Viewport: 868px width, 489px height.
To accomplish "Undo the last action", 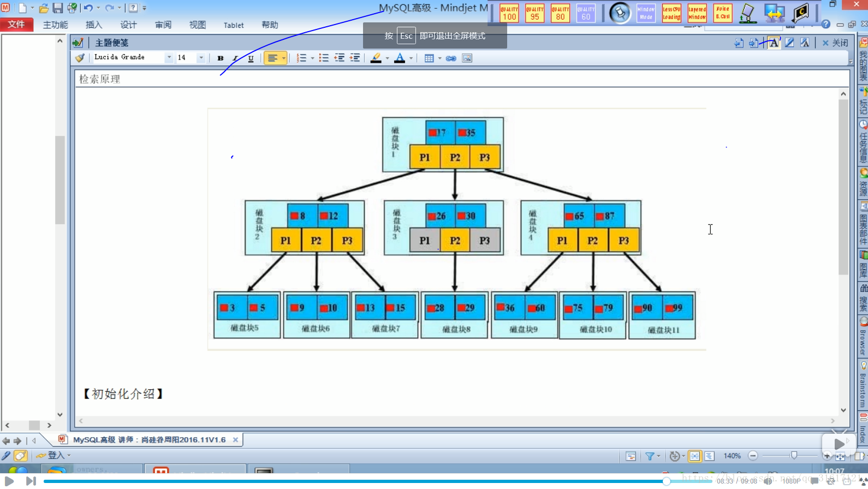I will coord(88,8).
